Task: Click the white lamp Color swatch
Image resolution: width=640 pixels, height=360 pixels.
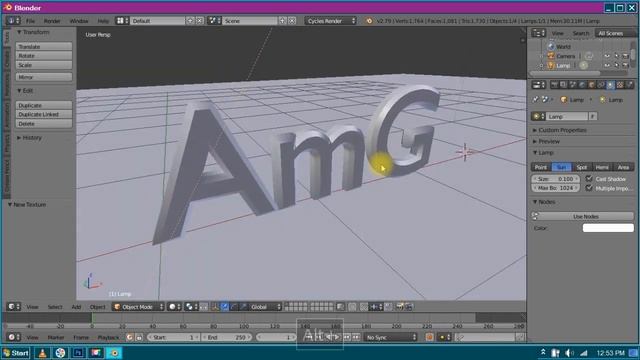Action: (608, 228)
